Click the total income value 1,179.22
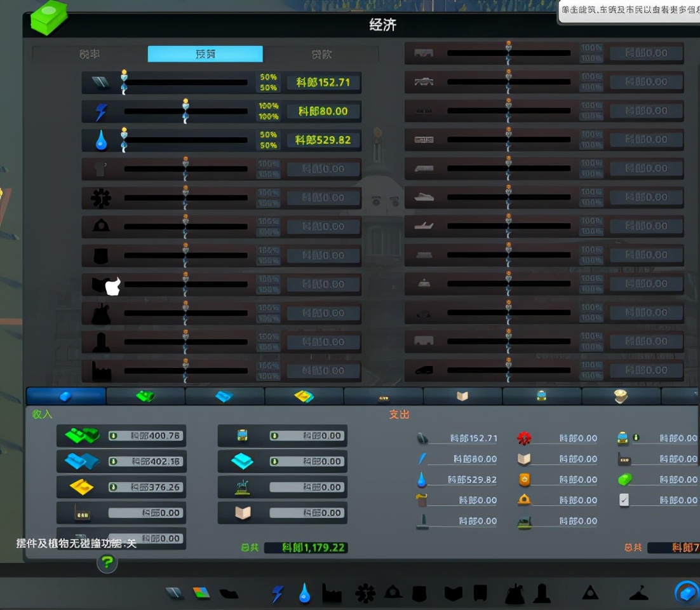Screen dimensions: 700x610 (x=306, y=547)
